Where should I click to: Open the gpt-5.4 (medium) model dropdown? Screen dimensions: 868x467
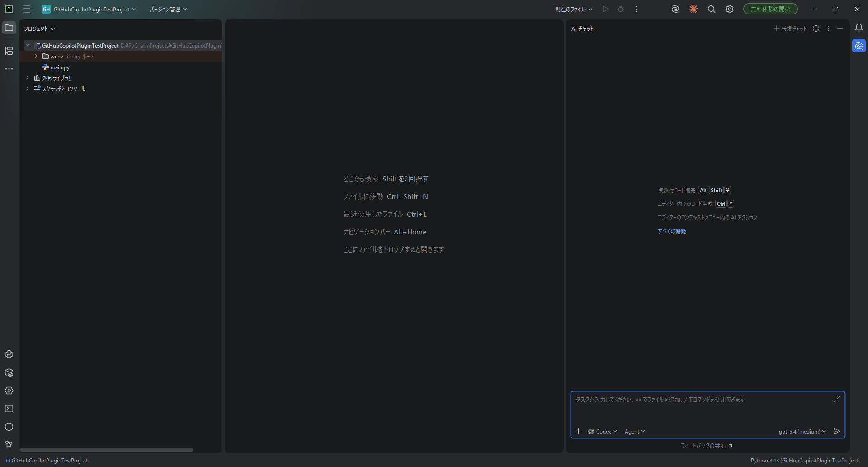[802, 432]
